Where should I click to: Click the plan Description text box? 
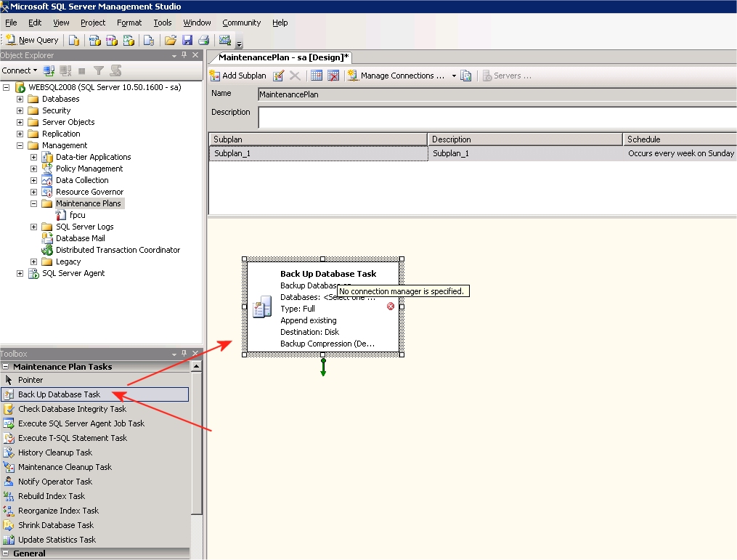pyautogui.click(x=497, y=118)
